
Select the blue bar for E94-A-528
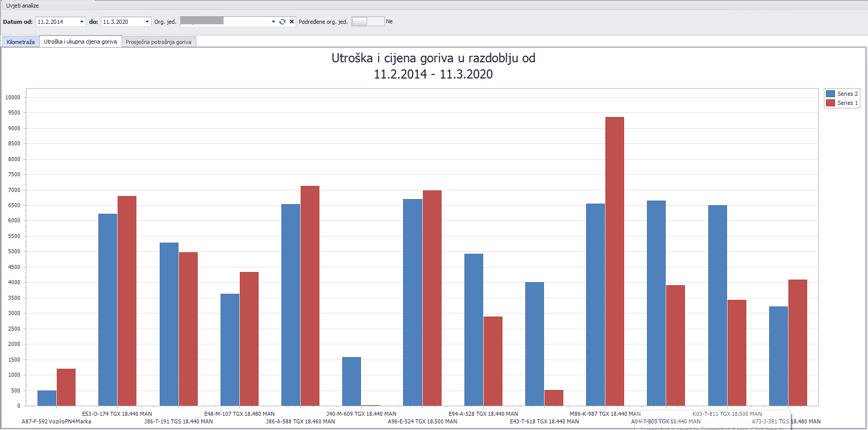474,330
